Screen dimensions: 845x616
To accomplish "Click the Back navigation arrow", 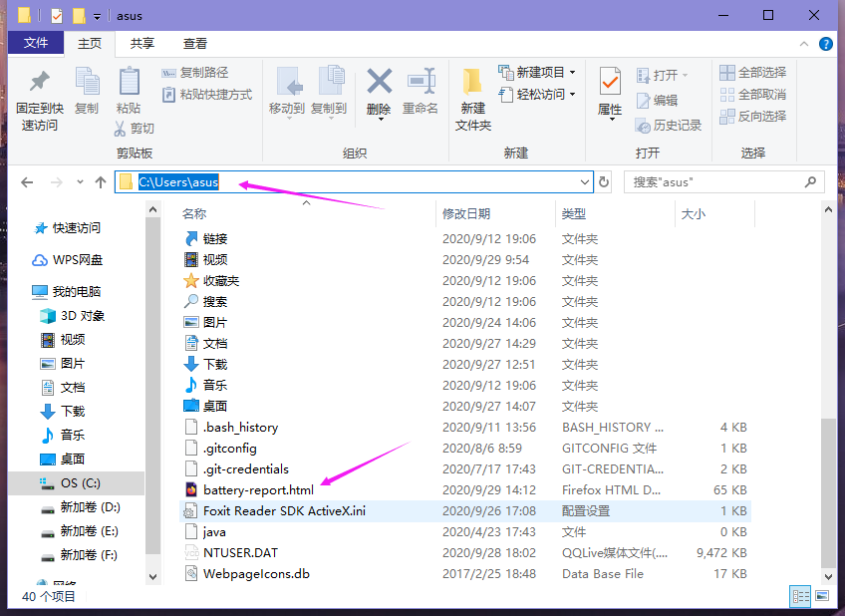I will click(27, 182).
